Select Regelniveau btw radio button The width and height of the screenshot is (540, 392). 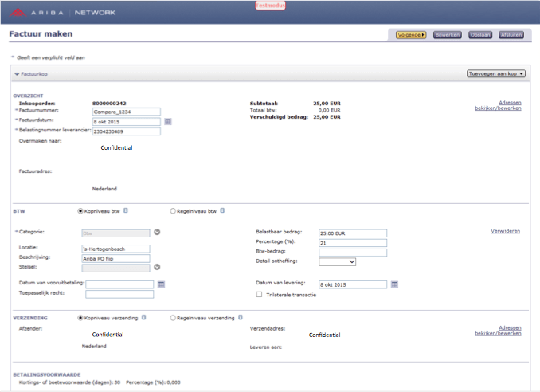(173, 211)
